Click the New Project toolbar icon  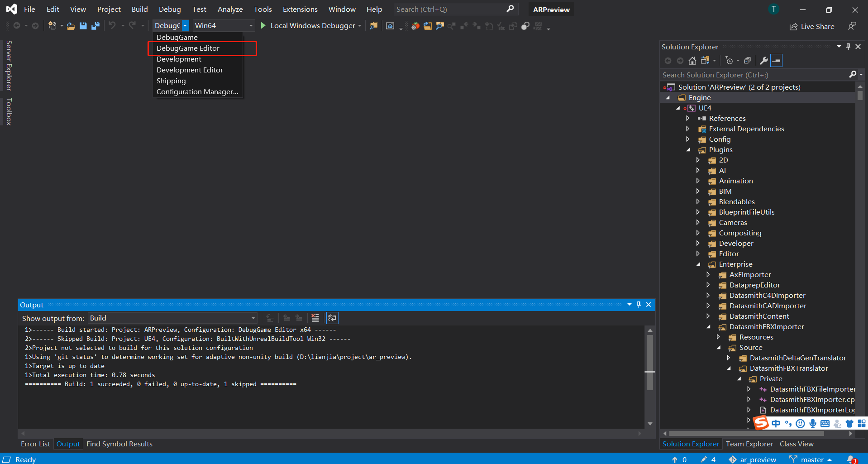(x=52, y=26)
